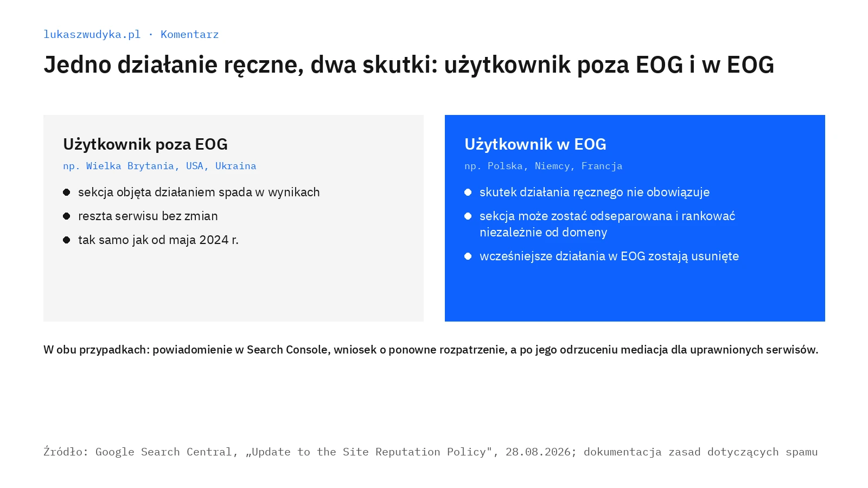
Task: Click the heading 'Użytkownik poza EOG'
Action: tap(145, 144)
